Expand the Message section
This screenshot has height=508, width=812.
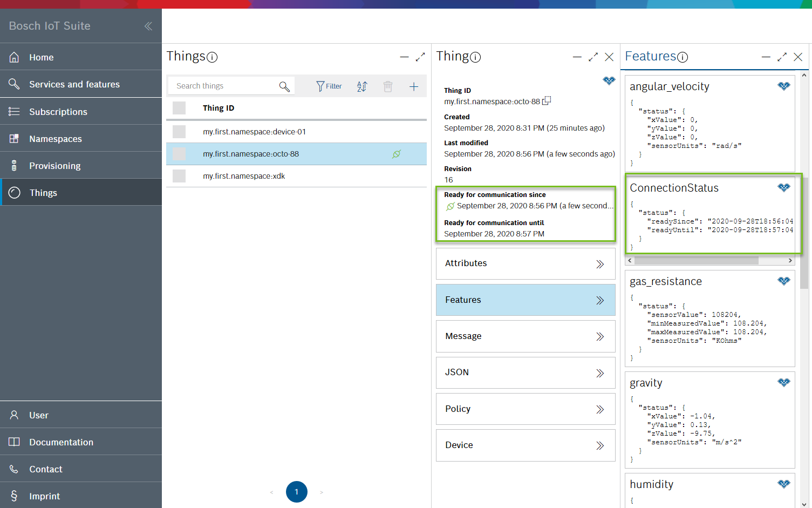click(x=526, y=336)
